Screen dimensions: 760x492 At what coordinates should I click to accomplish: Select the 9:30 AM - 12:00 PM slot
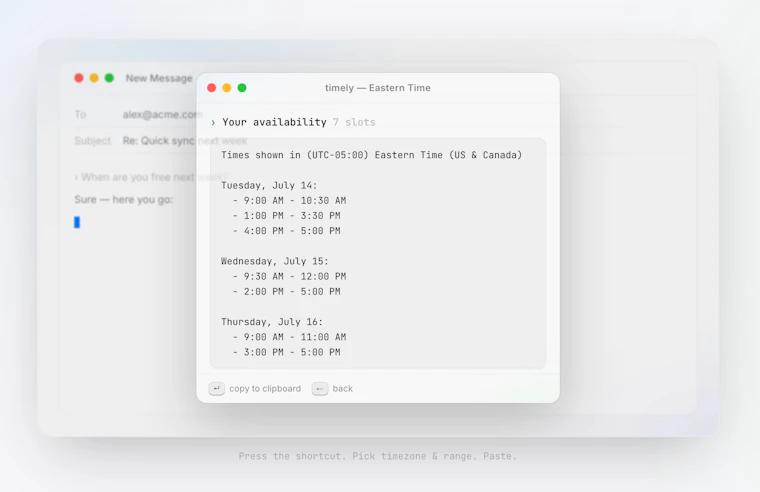point(289,277)
